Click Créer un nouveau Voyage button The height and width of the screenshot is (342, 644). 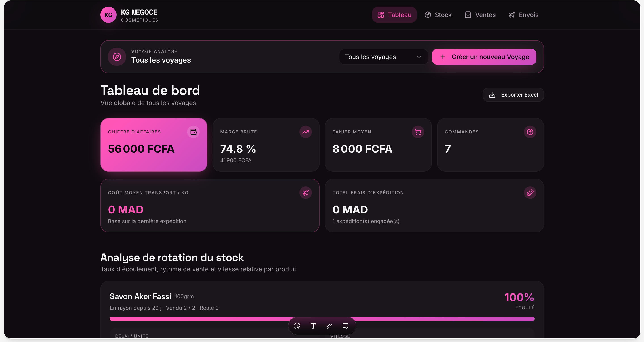484,57
